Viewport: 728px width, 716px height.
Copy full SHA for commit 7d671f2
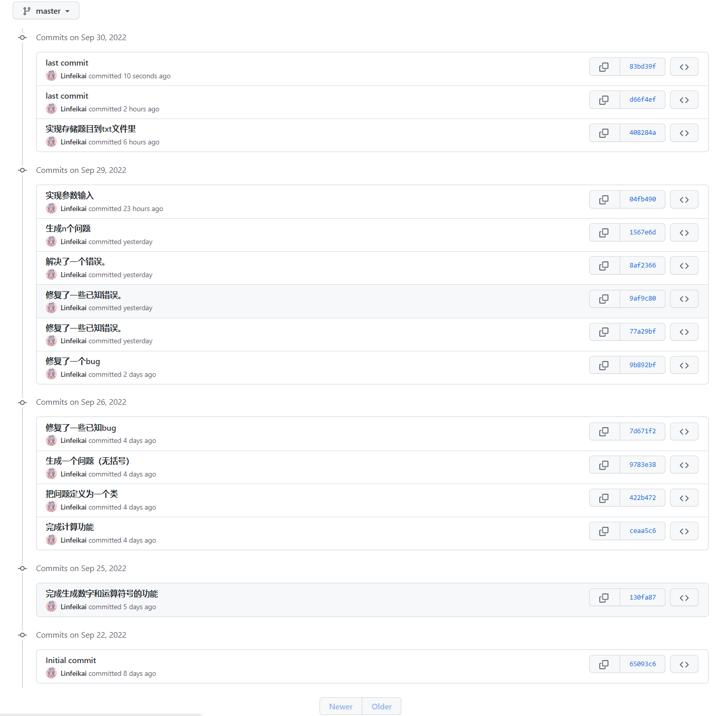tap(604, 431)
